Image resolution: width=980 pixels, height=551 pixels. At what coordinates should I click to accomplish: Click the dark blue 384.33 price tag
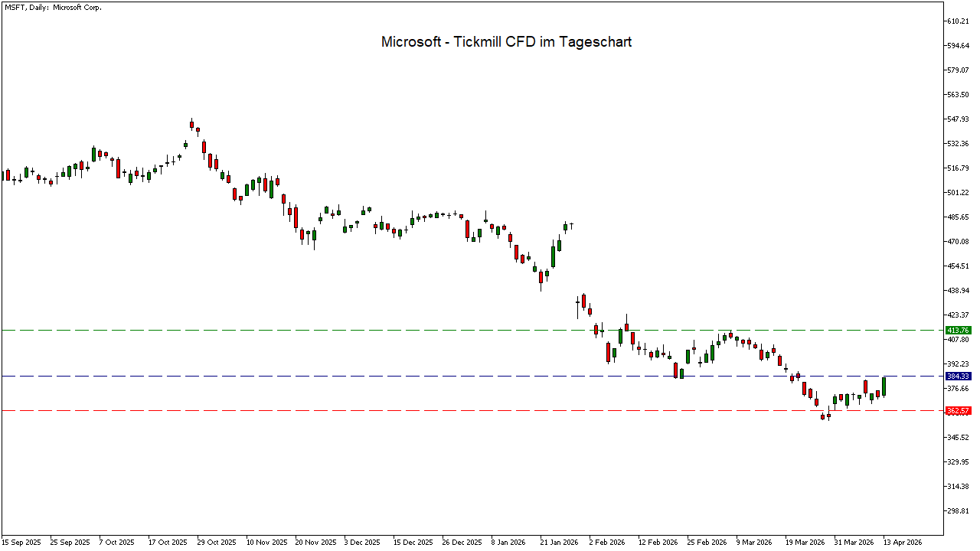pos(958,377)
